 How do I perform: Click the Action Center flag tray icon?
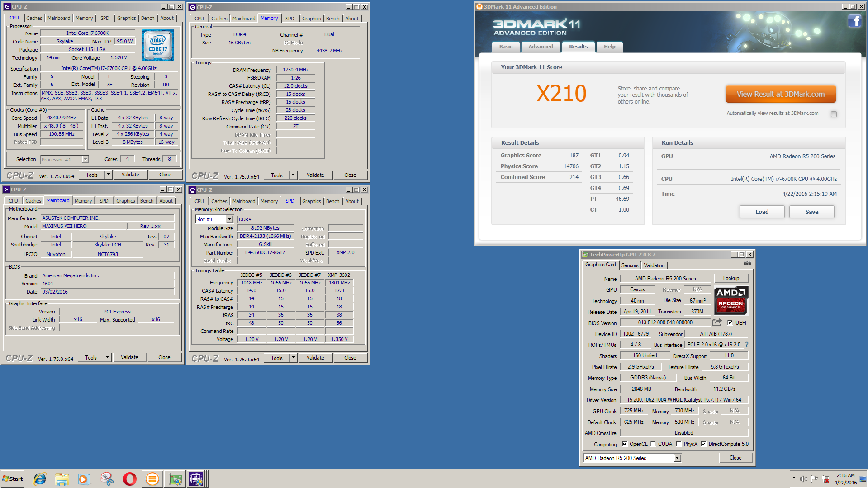[x=814, y=479]
